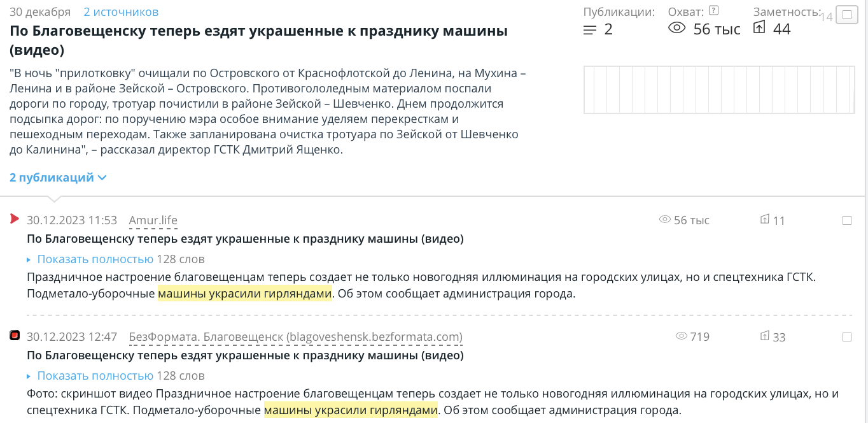868x423 pixels.
Task: Click the Охват help question-mark icon
Action: [x=714, y=10]
